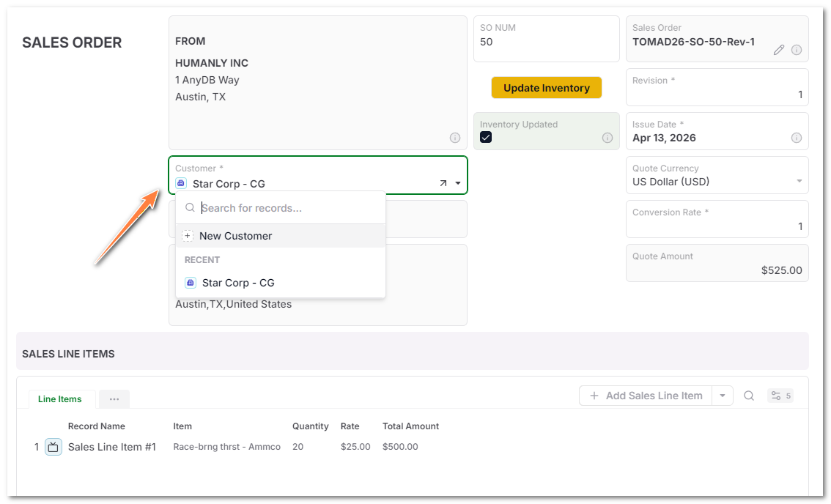Screen dimensions: 831x504
Task: Open the field configuration icon showing 5
Action: (780, 396)
